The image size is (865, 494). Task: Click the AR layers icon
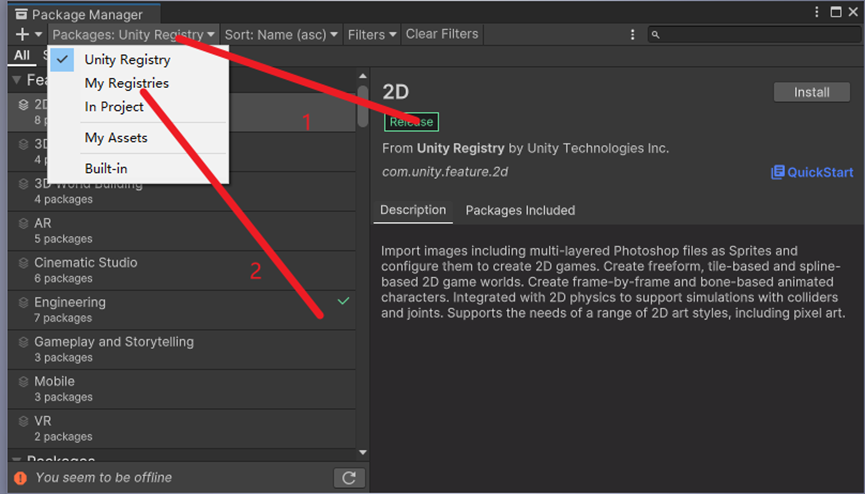pos(23,224)
